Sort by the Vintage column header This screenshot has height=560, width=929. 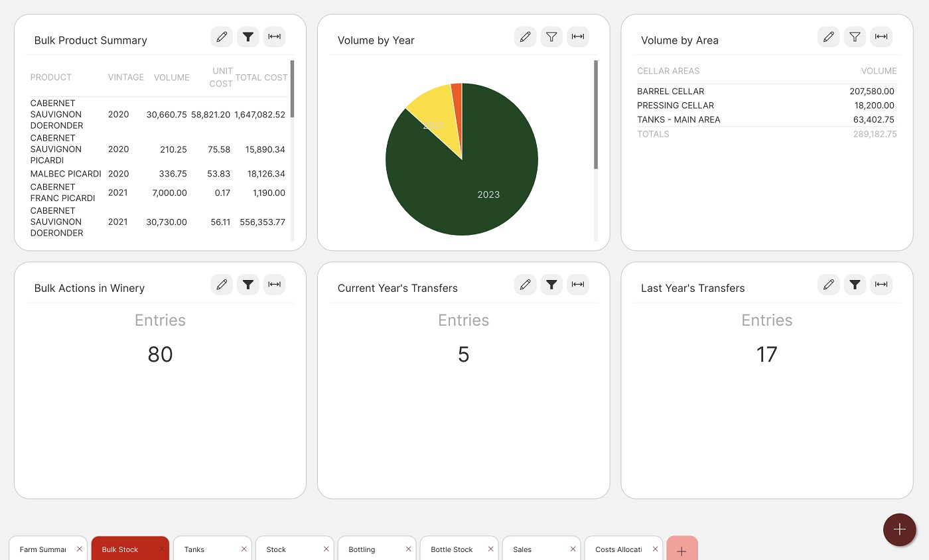(x=126, y=77)
